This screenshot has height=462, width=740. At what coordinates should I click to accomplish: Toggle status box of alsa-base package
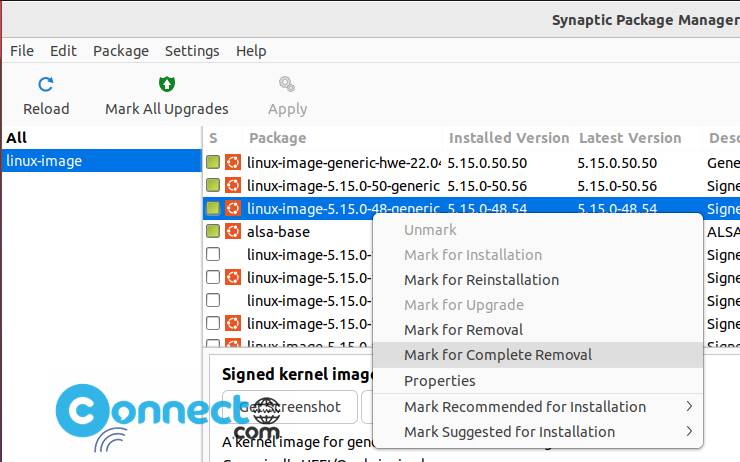213,231
